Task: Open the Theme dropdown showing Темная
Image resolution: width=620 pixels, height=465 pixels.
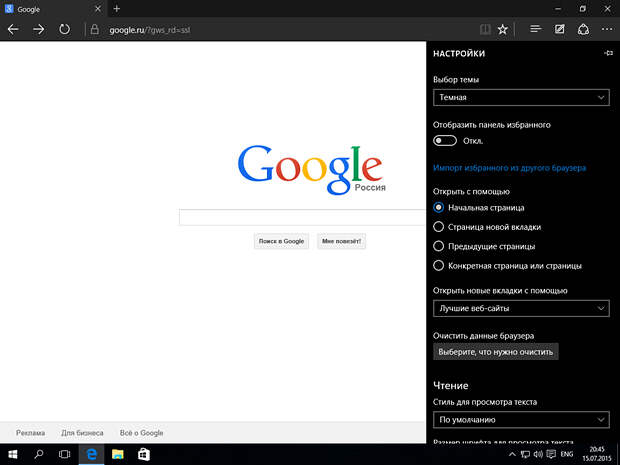Action: [x=521, y=97]
